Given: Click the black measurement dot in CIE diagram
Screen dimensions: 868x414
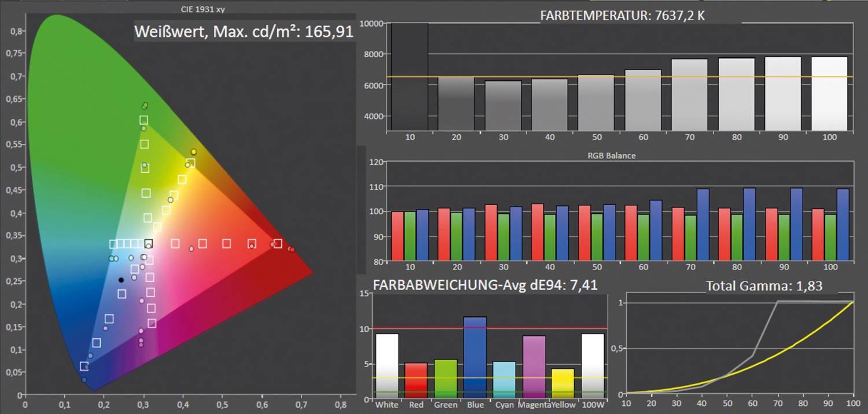Looking at the screenshot, I should (121, 280).
